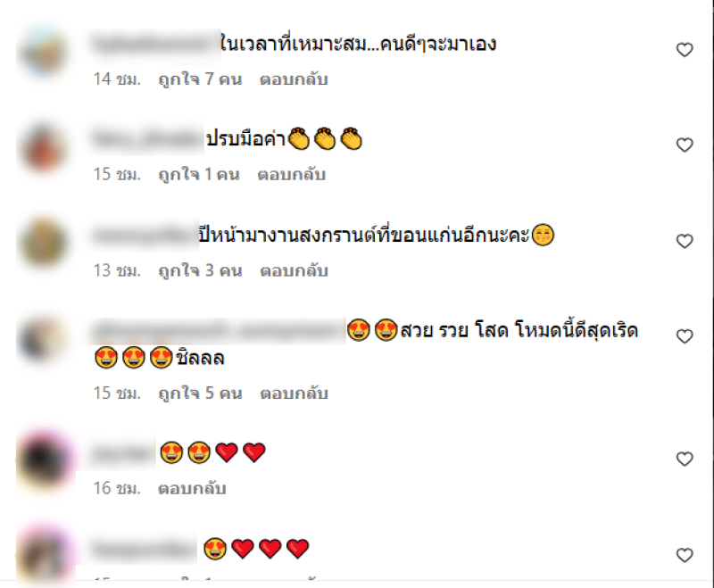This screenshot has width=714, height=588.
Task: Open avatar of สงกรานต์ที่ขอนแก่น commenter
Action: (44, 243)
